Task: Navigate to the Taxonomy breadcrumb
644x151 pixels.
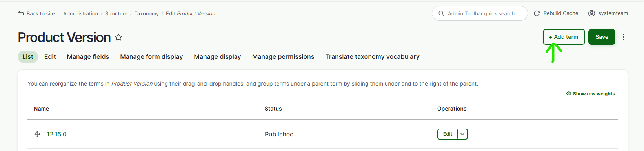Action: [x=146, y=13]
